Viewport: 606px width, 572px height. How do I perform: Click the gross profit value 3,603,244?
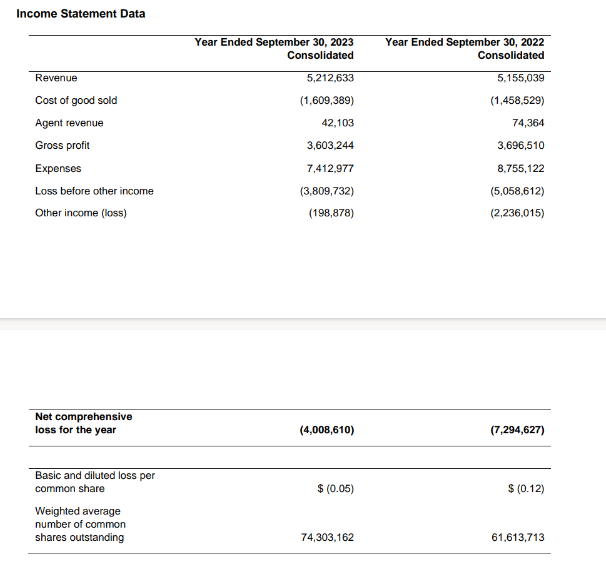[x=329, y=146]
